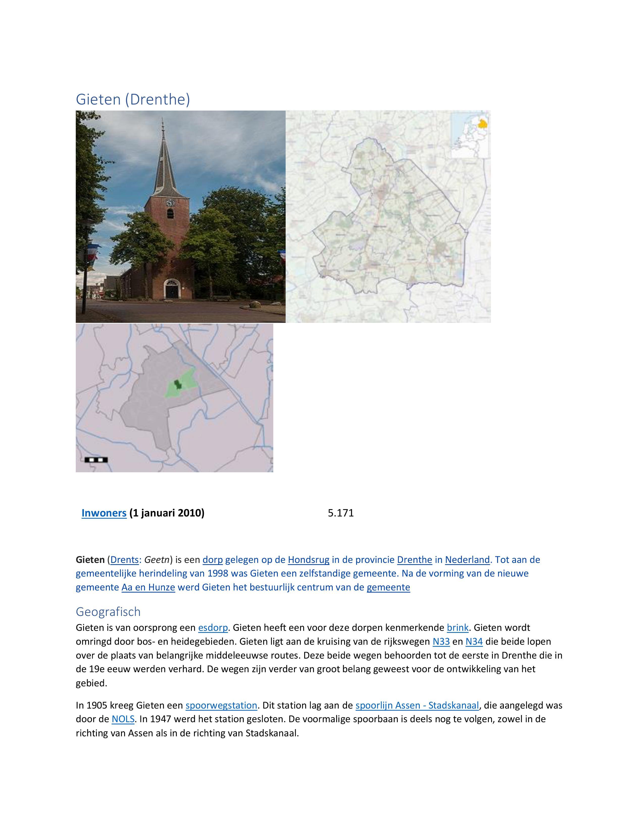Open the Hondsrug link
644x833 pixels.
pos(308,560)
